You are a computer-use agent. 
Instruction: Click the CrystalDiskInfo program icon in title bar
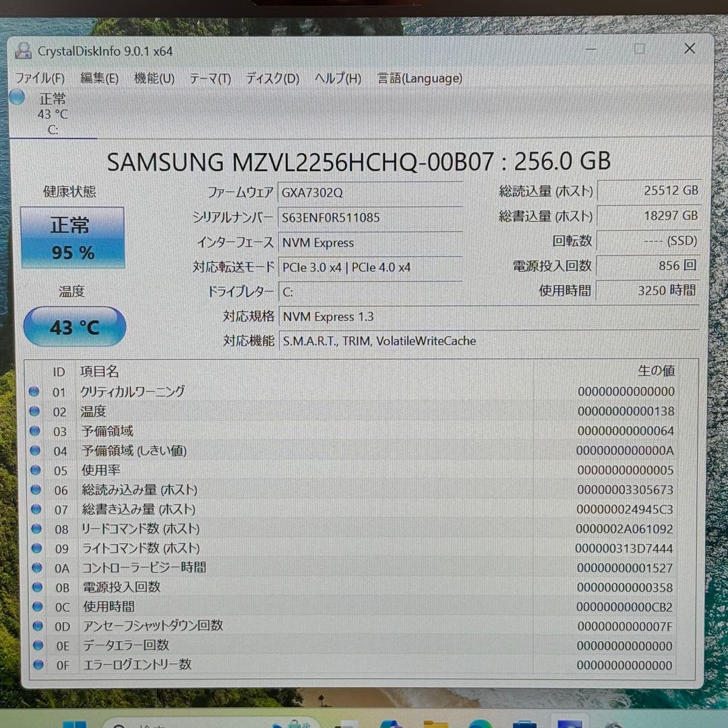(24, 51)
